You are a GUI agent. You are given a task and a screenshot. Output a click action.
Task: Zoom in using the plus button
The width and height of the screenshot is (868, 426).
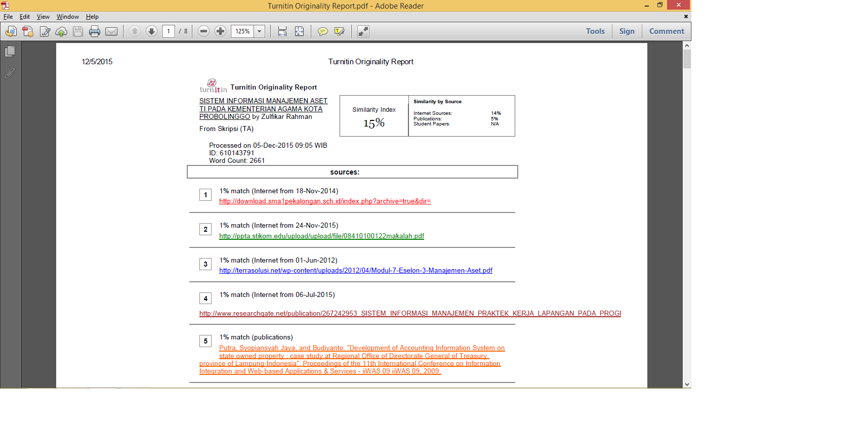tap(220, 31)
